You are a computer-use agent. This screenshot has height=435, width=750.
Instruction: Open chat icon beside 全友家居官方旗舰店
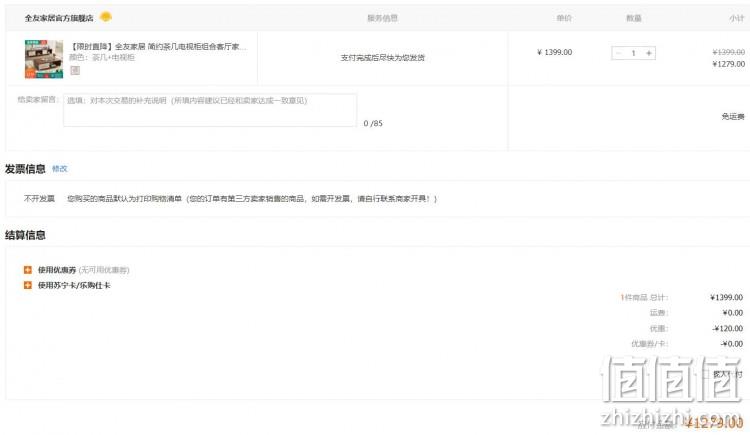pos(106,17)
